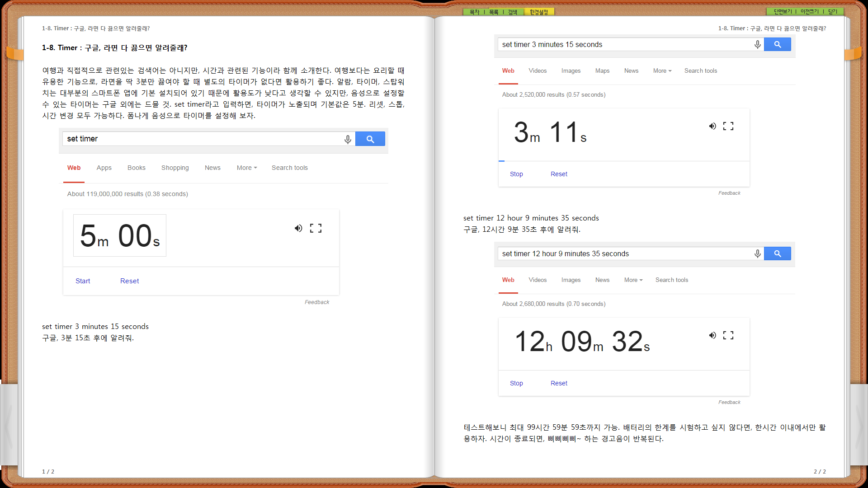Select the Web tab under the '3 minutes 15 seconds' search

(508, 71)
